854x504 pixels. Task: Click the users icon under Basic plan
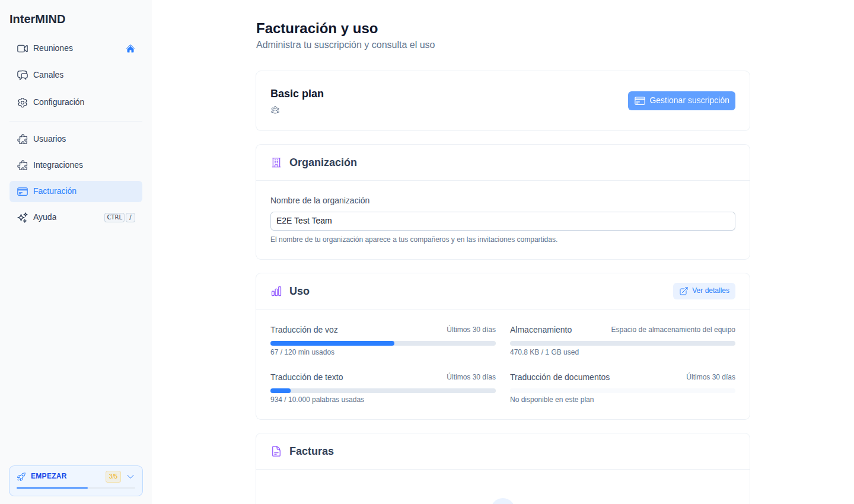click(275, 110)
